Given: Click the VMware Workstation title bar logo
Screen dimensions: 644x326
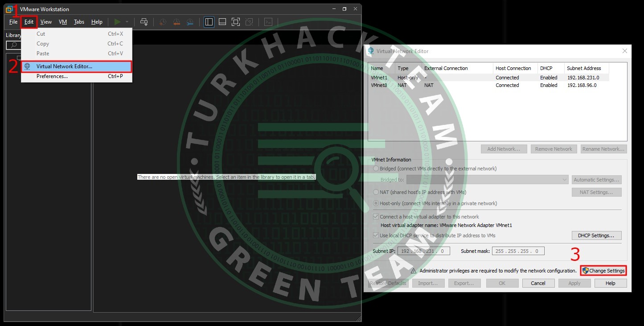Looking at the screenshot, I should coord(10,9).
